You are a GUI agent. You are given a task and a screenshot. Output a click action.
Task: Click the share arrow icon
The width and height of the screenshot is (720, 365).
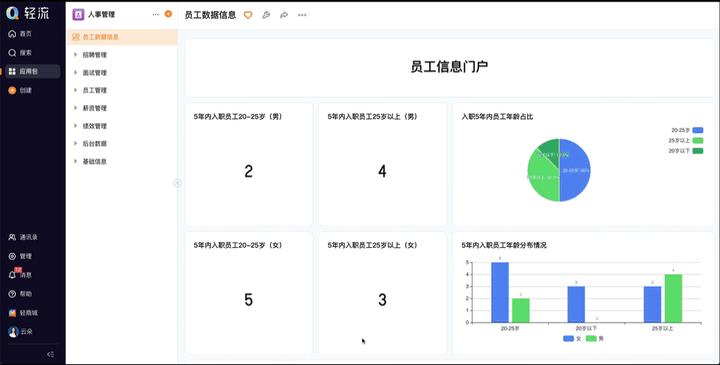(284, 15)
